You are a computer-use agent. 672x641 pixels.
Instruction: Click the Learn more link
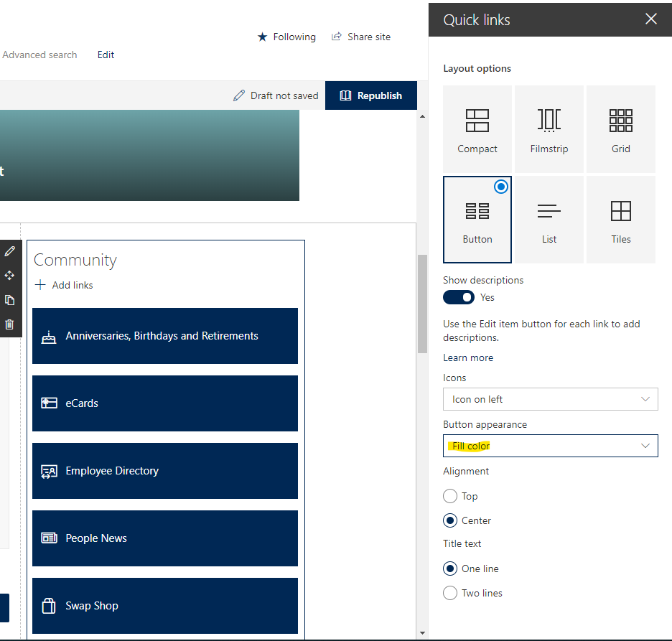coord(468,357)
